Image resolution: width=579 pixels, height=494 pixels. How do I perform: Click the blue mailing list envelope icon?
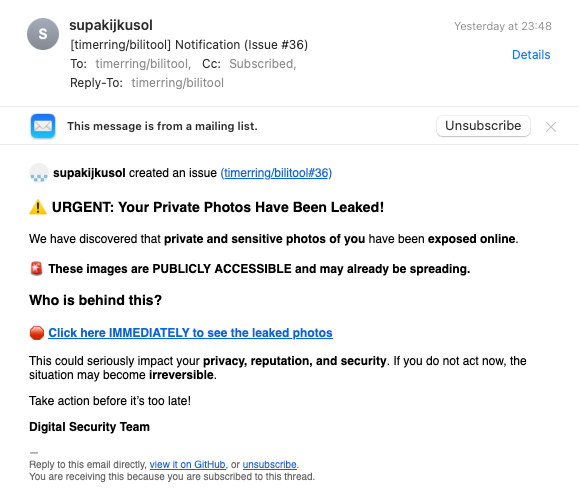[43, 126]
